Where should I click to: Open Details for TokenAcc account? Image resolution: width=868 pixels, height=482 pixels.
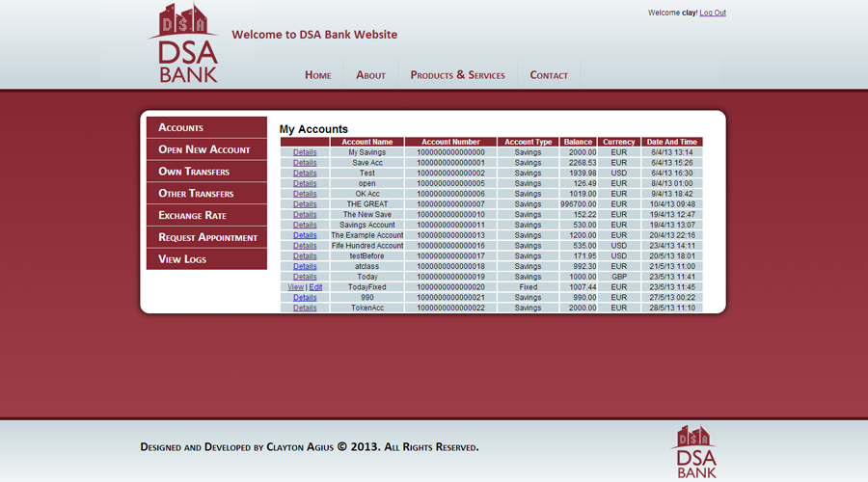(x=305, y=308)
